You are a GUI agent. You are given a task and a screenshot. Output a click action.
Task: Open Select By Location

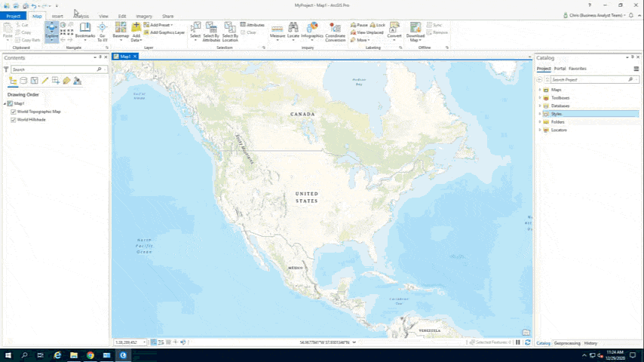[x=230, y=32]
